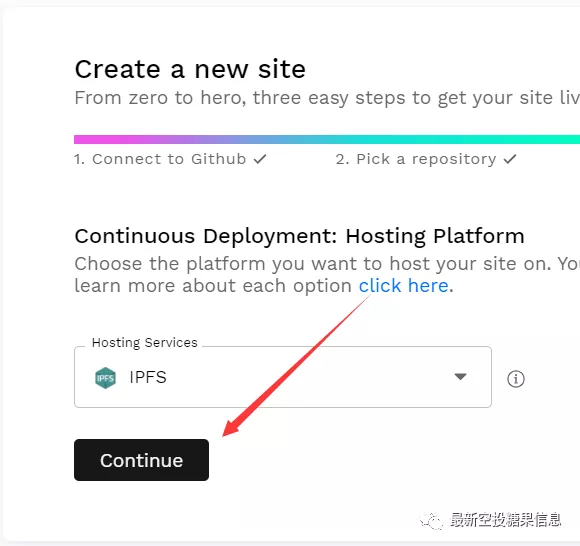Go to step 1 Connect to Github
580x546 pixels.
(170, 159)
